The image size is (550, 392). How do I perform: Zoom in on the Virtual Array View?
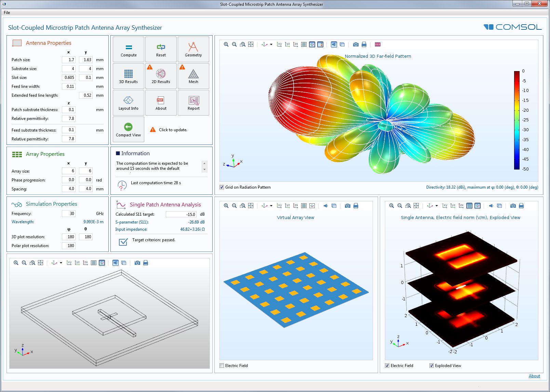tap(226, 206)
